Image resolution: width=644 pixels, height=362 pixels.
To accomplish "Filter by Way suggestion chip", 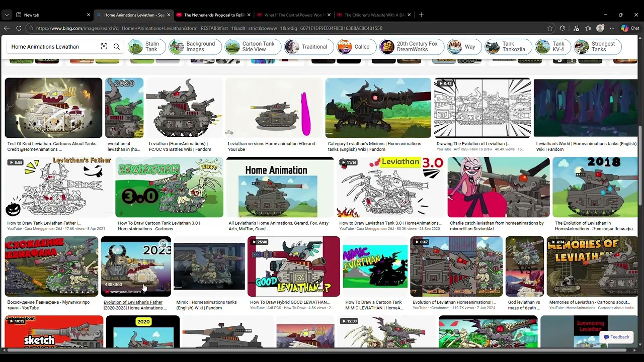I will coord(463,47).
